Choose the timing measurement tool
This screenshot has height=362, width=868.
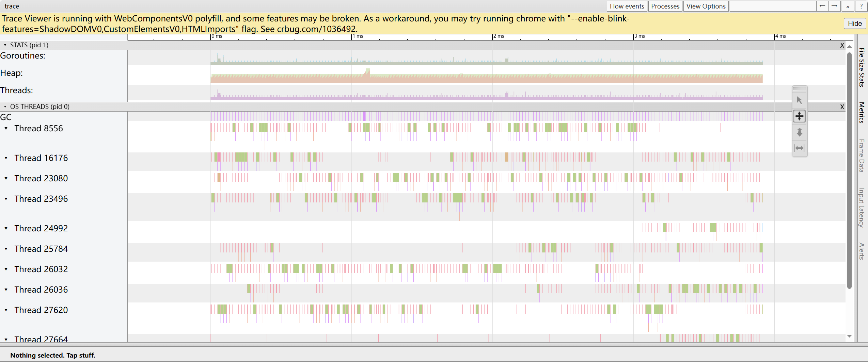[799, 148]
